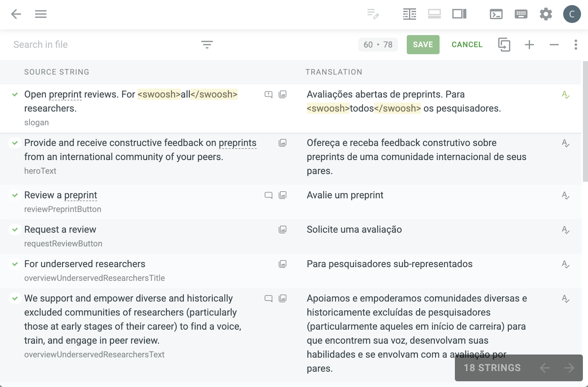Open comment issue for slogan string
Screen dimensions: 588x387
269,95
